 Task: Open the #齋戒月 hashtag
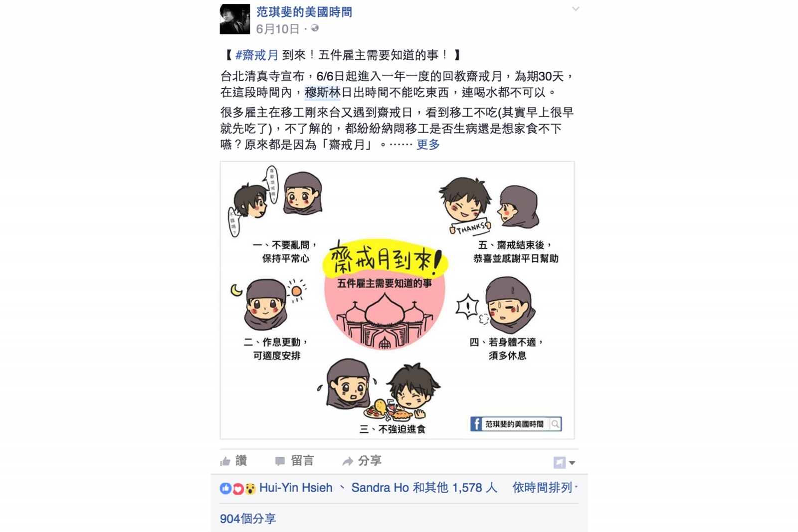(x=257, y=55)
